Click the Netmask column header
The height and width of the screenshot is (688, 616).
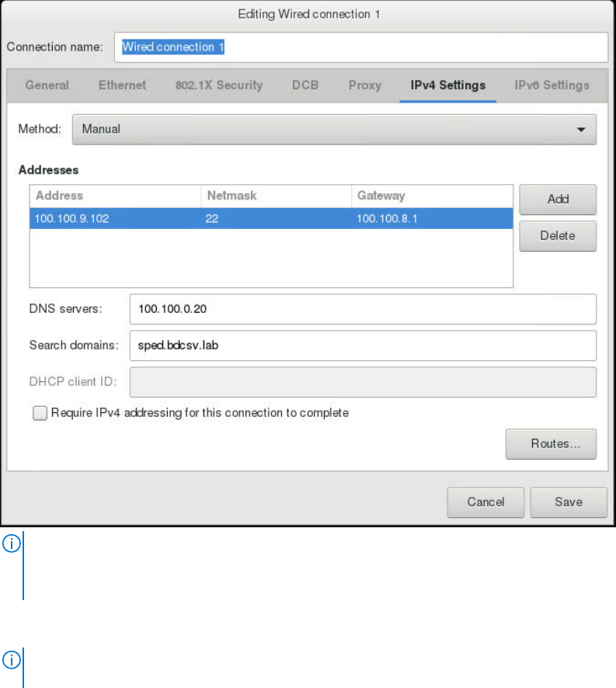277,196
